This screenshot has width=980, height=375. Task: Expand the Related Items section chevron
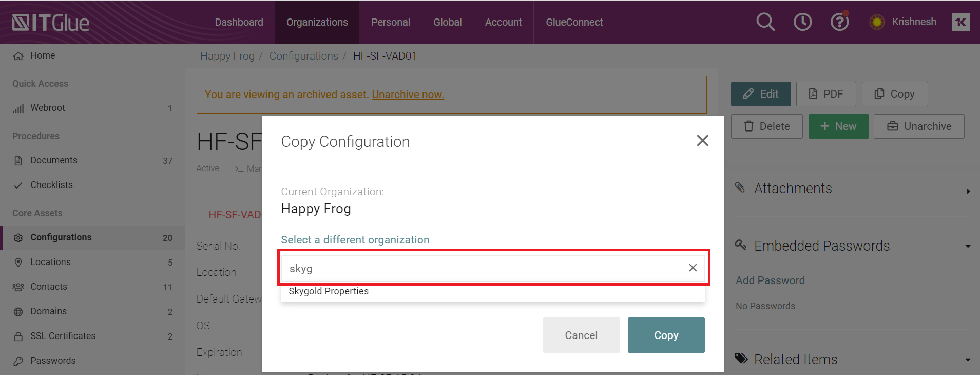967,360
